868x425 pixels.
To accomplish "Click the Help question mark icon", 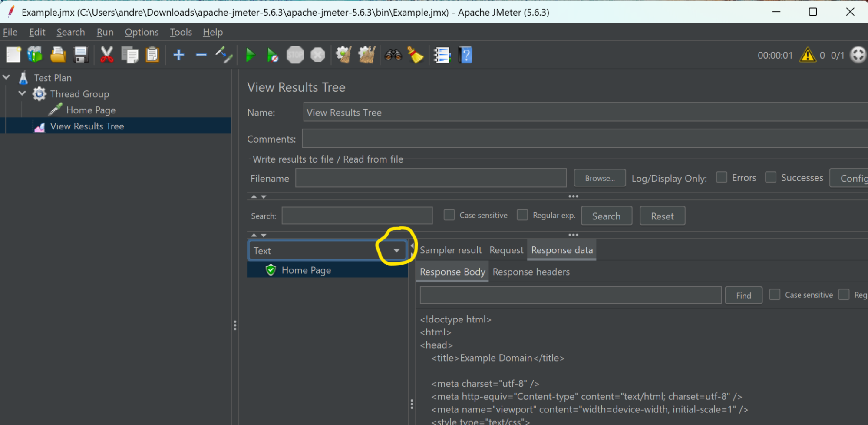I will [x=465, y=55].
